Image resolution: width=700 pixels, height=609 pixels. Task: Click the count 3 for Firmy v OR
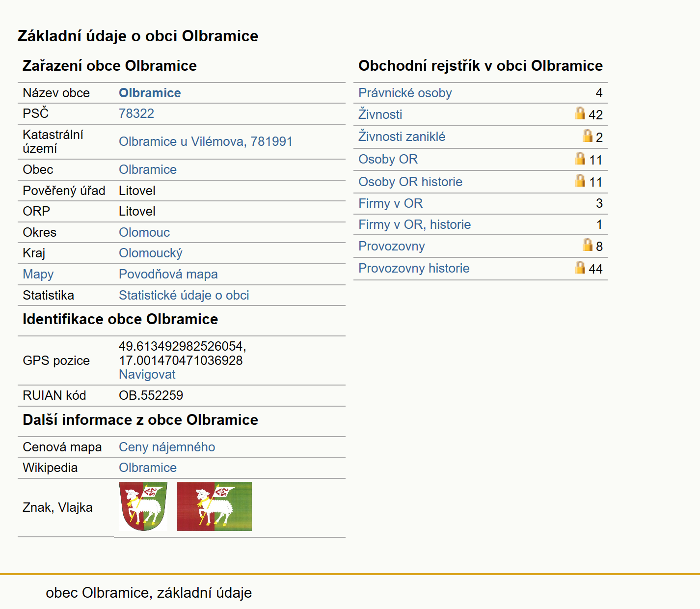[x=599, y=203]
